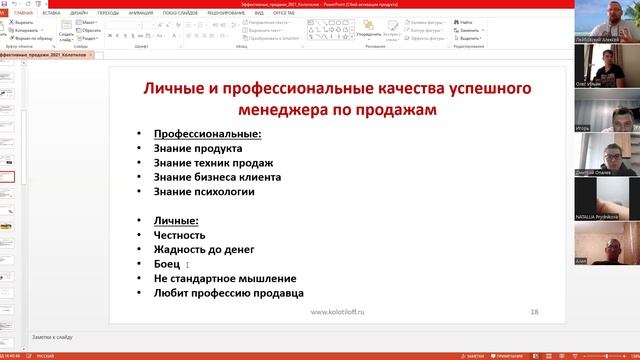Viewport: 640px width, 360px height.
Task: Center text in paragraph group
Action: [196, 36]
